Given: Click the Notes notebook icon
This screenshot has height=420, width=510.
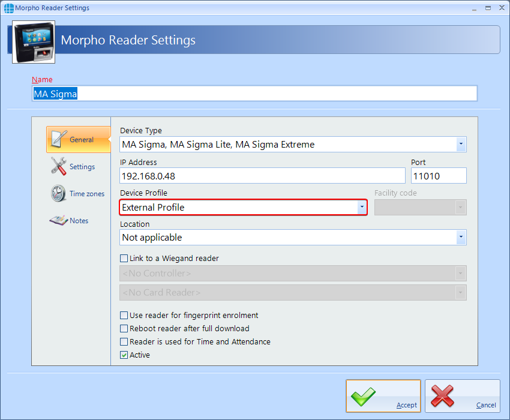Looking at the screenshot, I should coord(59,220).
